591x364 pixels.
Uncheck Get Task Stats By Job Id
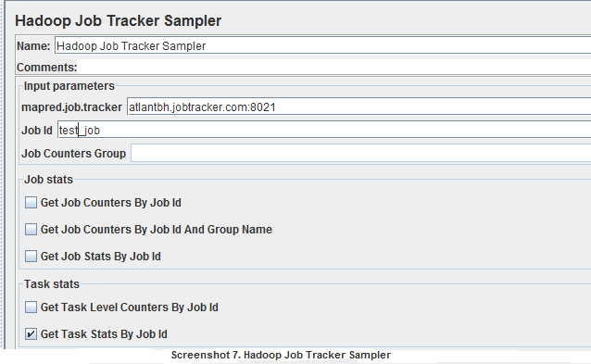31,333
